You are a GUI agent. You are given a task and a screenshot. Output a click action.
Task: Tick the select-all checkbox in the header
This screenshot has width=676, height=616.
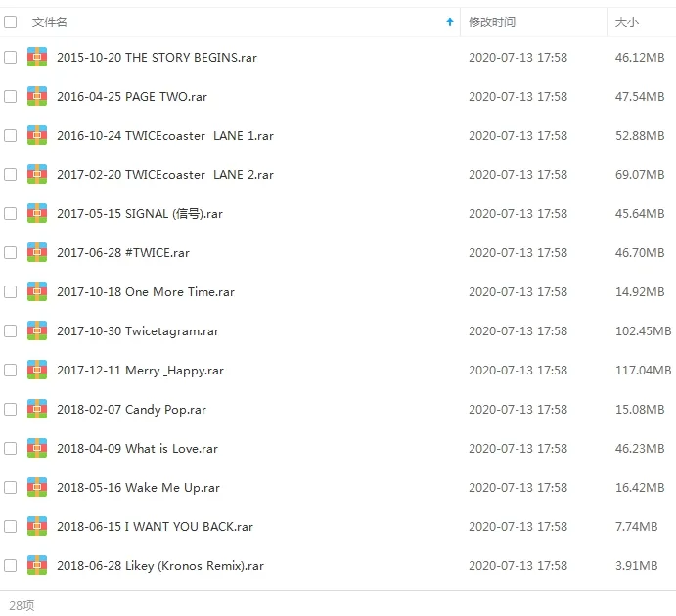[11, 22]
